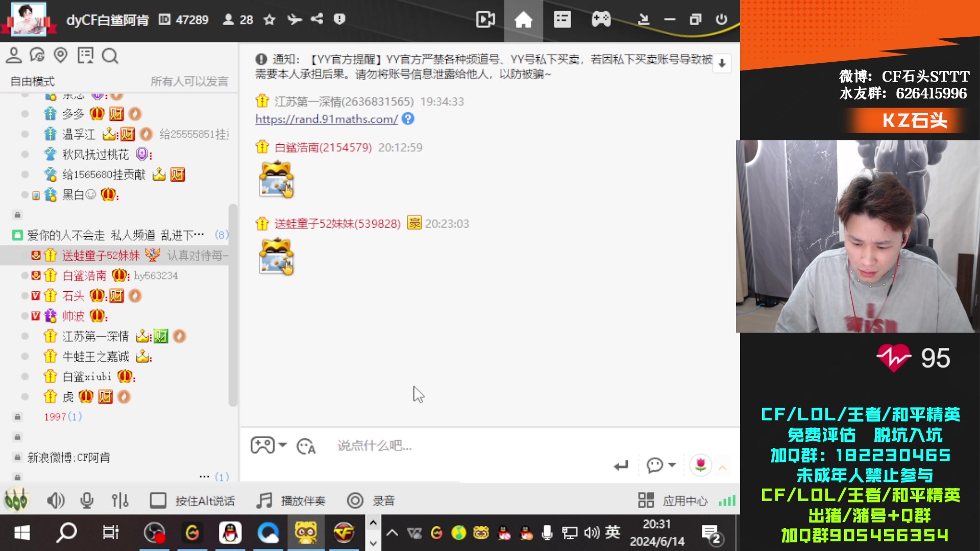Click the 播放伴奏 music accompaniment icon
This screenshot has width=980, height=551.
pos(265,500)
